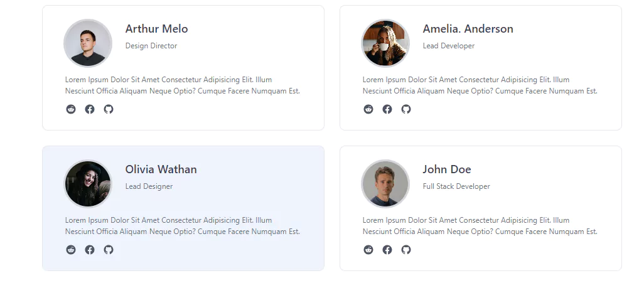Click the Arthur Melo name heading
The height and width of the screenshot is (283, 644).
tap(156, 29)
